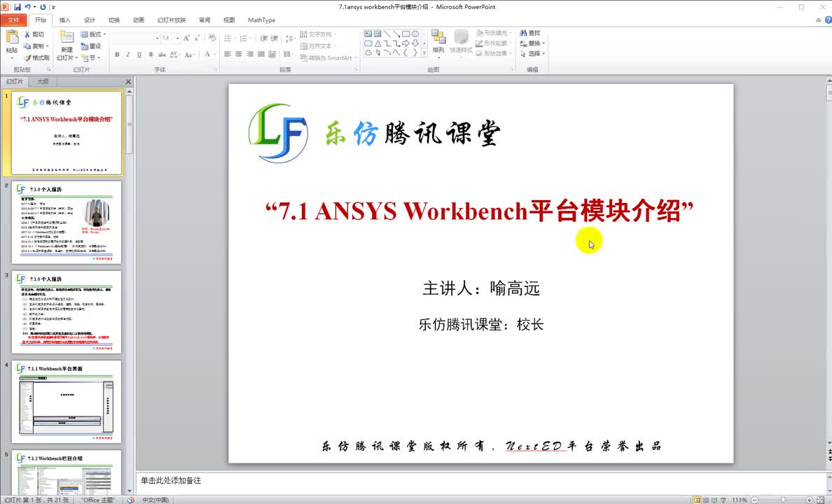Open the 动画 animations tab

click(139, 20)
